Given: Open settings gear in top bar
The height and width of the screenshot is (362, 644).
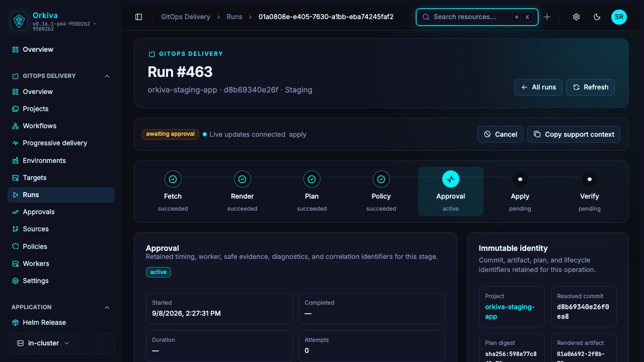Looking at the screenshot, I should pos(577,17).
